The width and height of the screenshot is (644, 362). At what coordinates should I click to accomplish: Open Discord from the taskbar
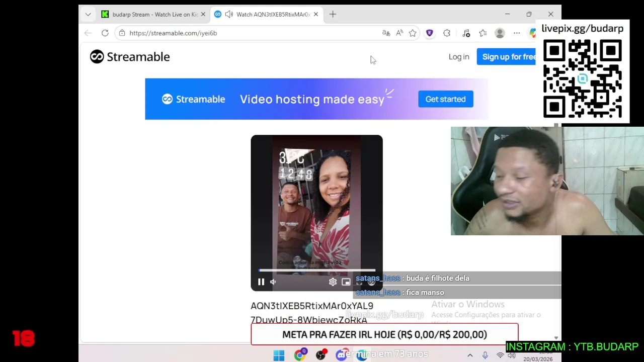[x=342, y=355]
